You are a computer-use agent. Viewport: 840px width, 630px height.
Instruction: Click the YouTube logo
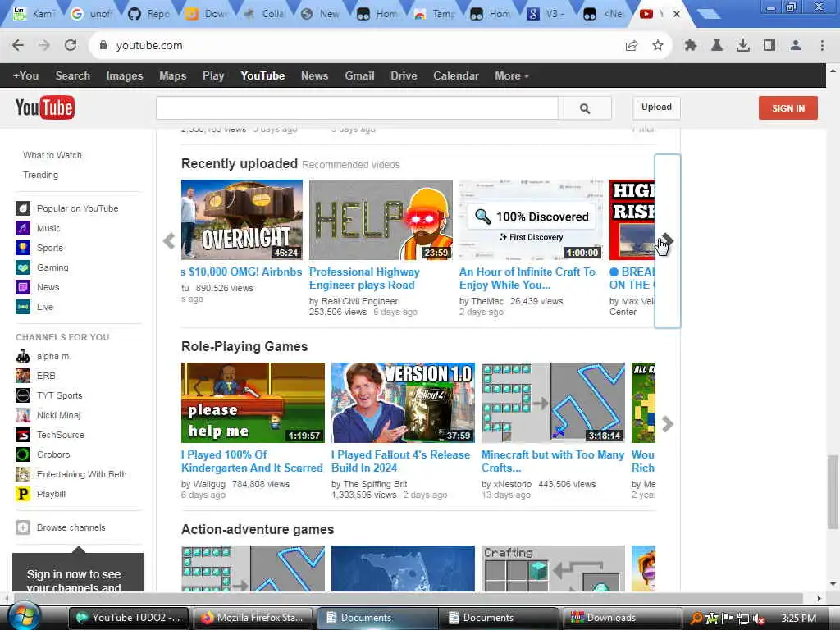tap(44, 107)
